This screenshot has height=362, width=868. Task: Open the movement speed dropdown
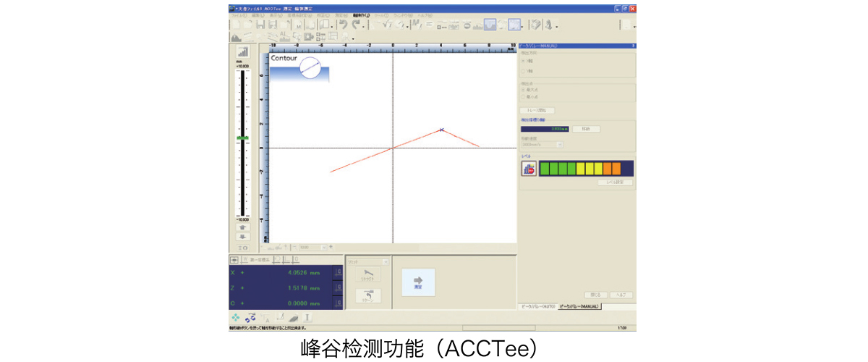559,145
